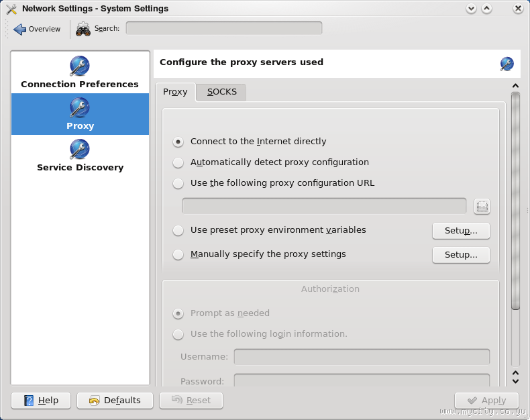
Task: Choose Manually specify the proxy settings
Action: [x=178, y=255]
